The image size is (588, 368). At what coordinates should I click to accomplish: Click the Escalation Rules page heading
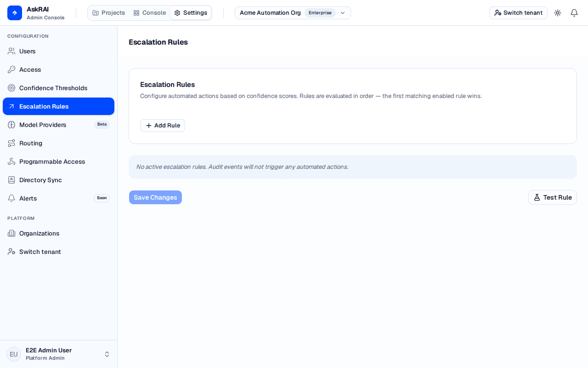158,42
